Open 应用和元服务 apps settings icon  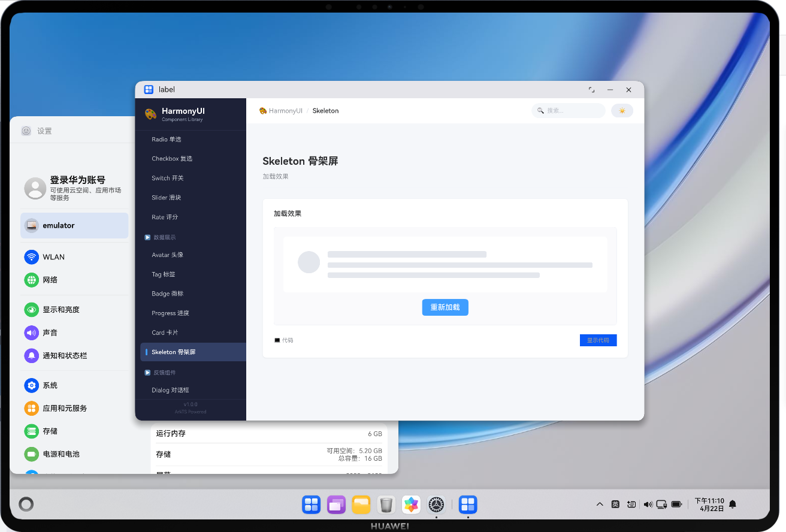click(31, 408)
